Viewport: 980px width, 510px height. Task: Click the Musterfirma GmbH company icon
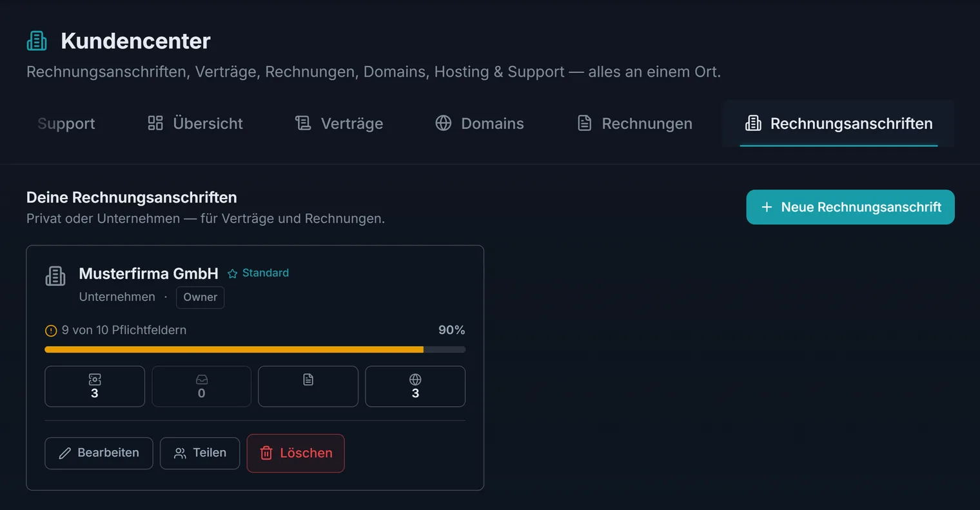point(55,276)
